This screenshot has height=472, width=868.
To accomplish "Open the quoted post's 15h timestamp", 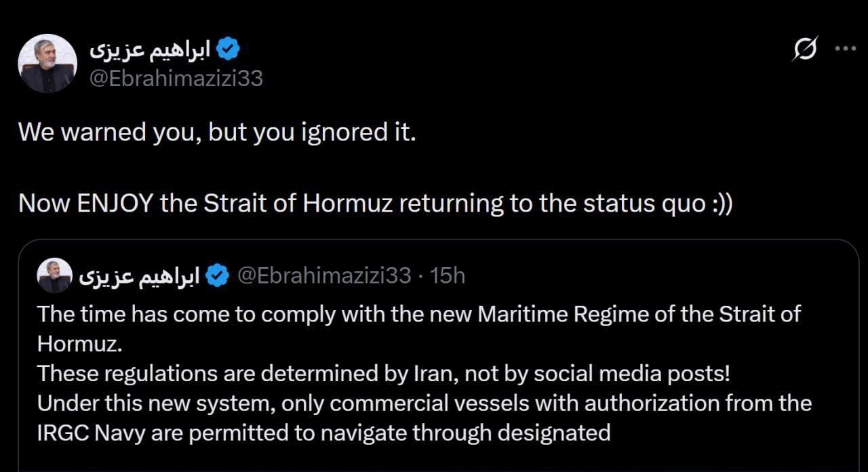I will click(x=449, y=275).
